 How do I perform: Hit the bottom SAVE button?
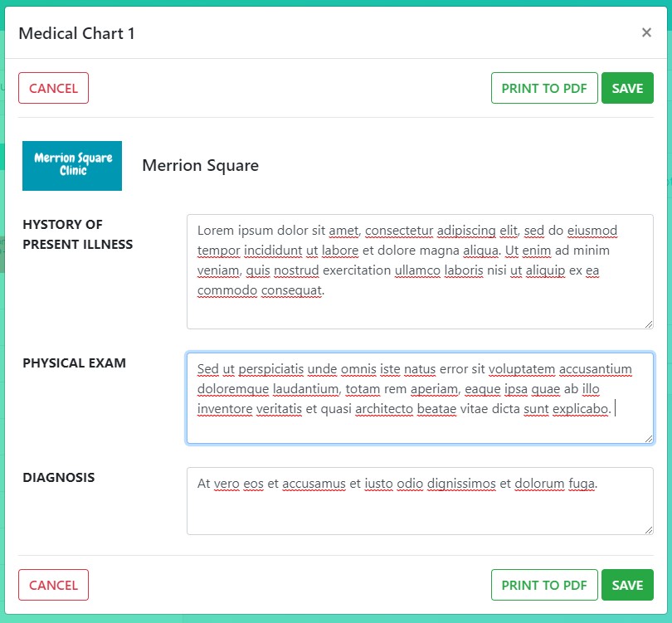pyautogui.click(x=627, y=585)
